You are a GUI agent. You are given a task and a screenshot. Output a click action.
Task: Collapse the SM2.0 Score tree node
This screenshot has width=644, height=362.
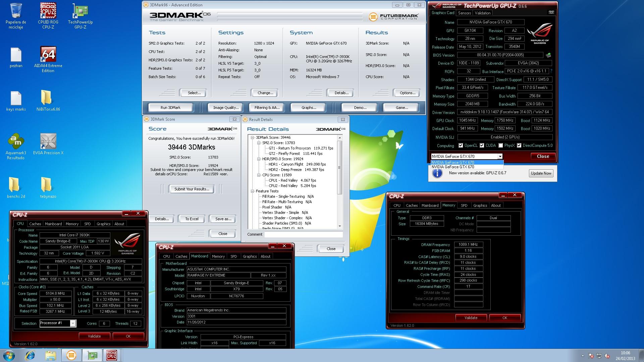pyautogui.click(x=259, y=143)
